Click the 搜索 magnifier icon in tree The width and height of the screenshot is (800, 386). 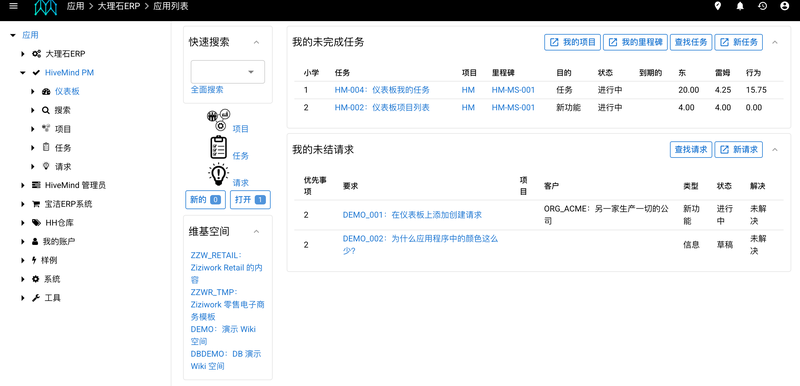click(x=46, y=110)
